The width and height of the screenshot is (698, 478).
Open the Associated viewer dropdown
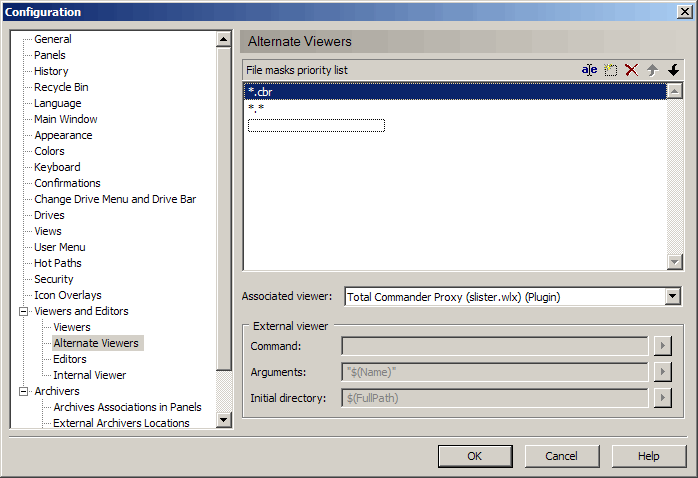(x=672, y=296)
